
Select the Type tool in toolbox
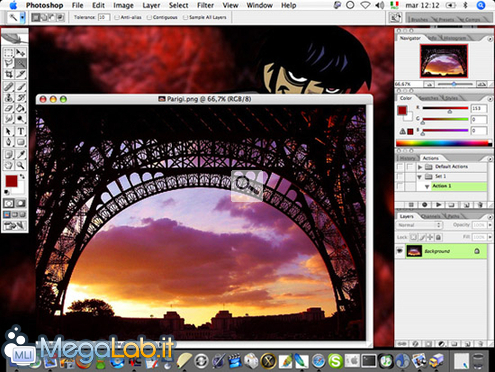(21, 131)
